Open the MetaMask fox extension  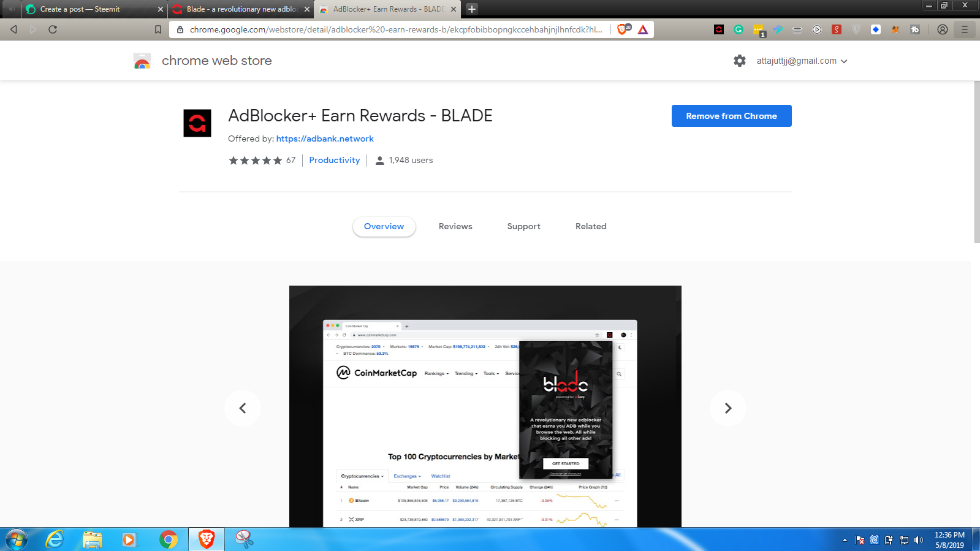click(x=895, y=29)
